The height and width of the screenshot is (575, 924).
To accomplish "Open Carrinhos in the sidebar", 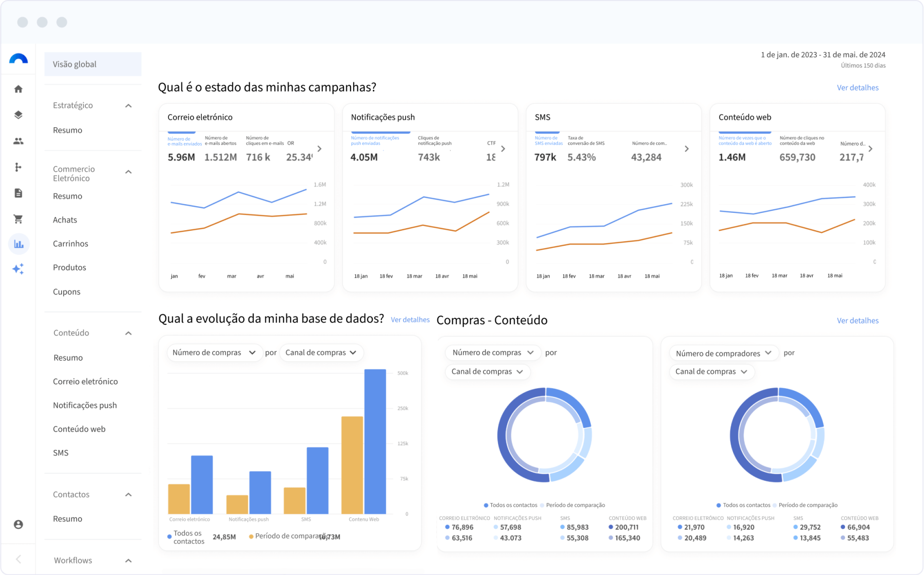I will (70, 244).
